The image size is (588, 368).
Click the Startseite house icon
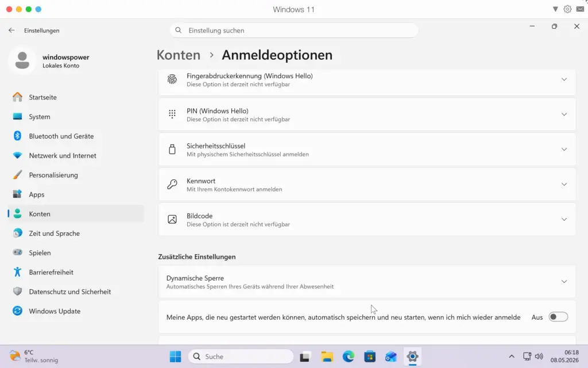point(17,97)
